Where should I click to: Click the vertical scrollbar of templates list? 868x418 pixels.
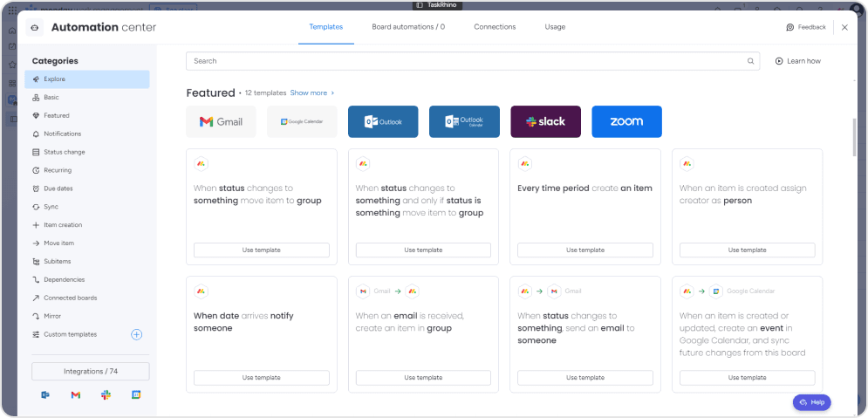pos(855,137)
